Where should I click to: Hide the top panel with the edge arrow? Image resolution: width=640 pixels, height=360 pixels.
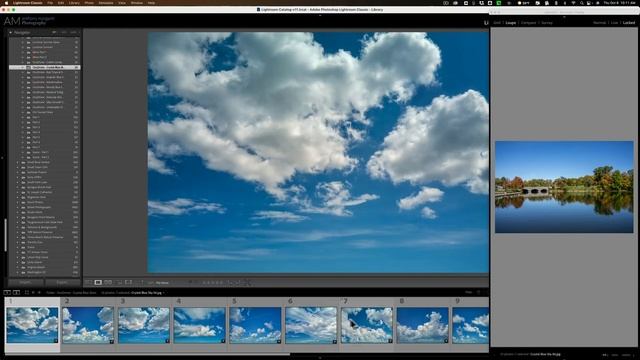[x=320, y=15]
